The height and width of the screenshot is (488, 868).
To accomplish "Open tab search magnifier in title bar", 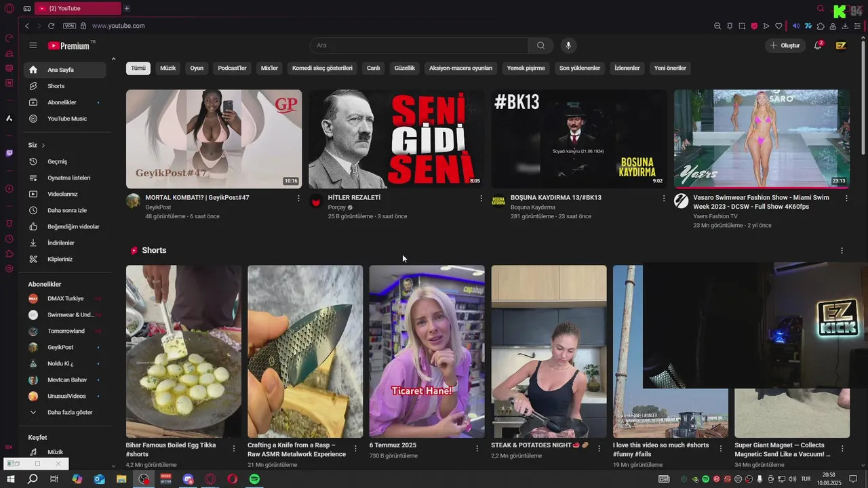I will click(x=821, y=9).
